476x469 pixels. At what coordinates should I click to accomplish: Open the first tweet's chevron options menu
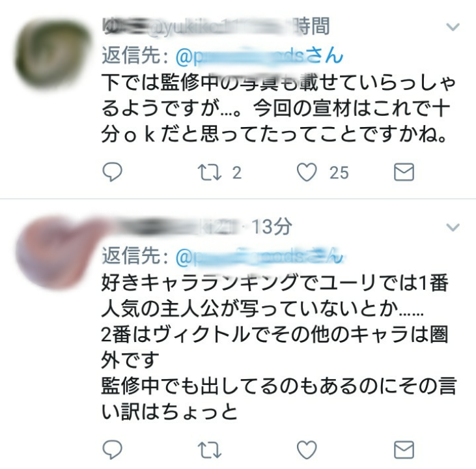[x=453, y=27]
